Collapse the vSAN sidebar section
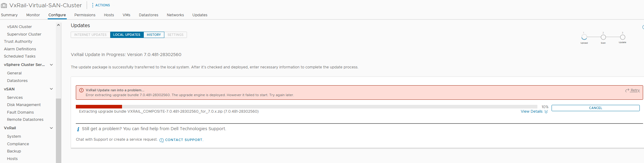The height and width of the screenshot is (163, 644). [51, 89]
